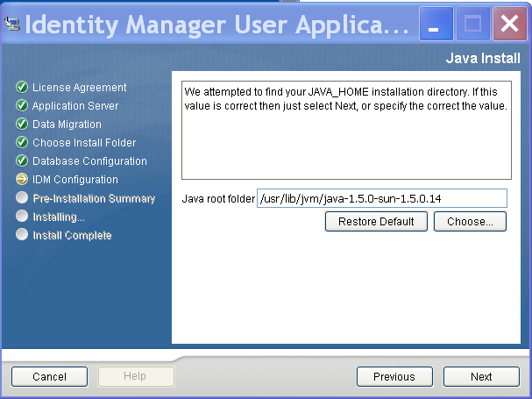Select the Install Complete step label
The width and height of the screenshot is (532, 399).
pyautogui.click(x=72, y=235)
